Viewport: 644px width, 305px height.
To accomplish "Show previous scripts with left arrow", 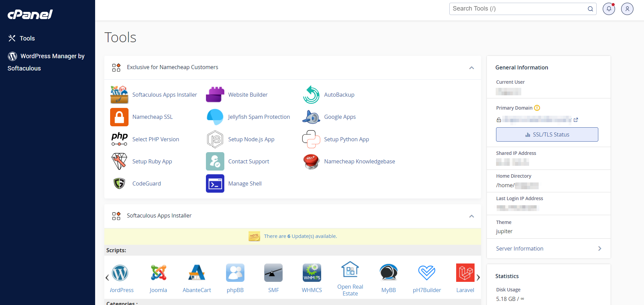I will pos(107,277).
